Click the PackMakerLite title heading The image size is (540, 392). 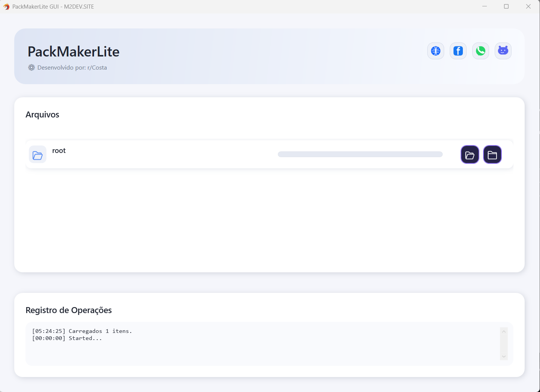pyautogui.click(x=73, y=52)
